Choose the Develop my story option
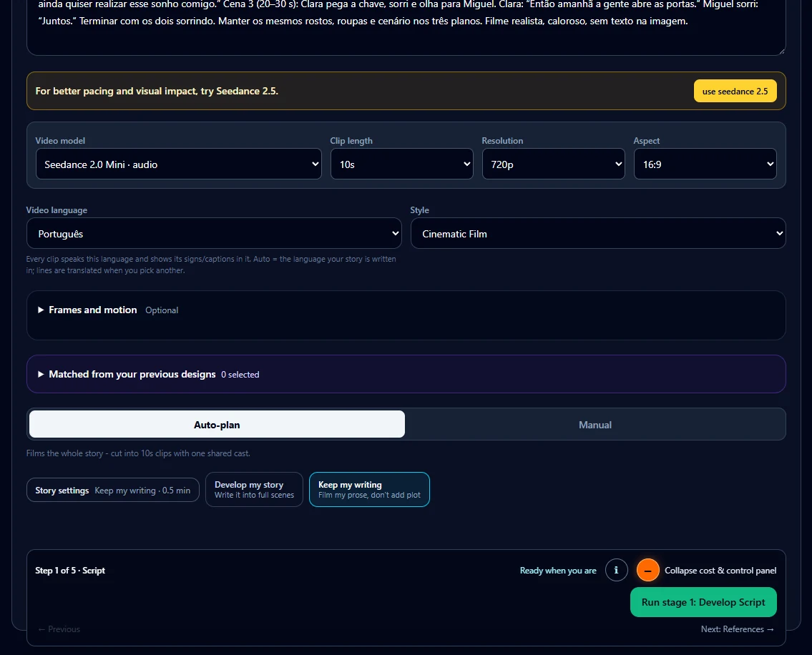812x655 pixels. click(x=254, y=489)
